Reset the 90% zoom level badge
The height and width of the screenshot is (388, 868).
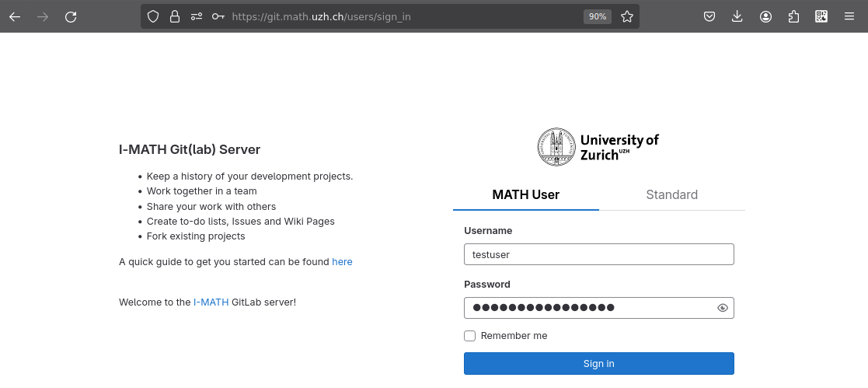pos(598,16)
